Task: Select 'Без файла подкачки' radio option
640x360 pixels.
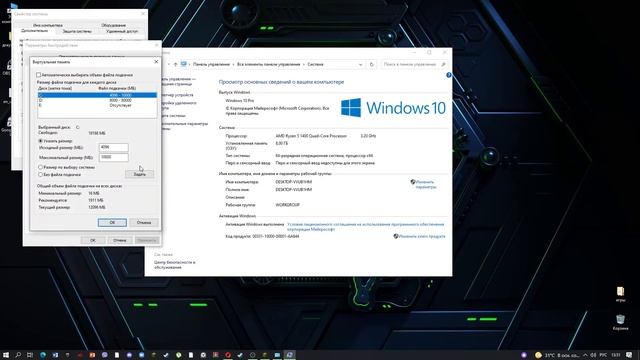Action: tap(40, 175)
